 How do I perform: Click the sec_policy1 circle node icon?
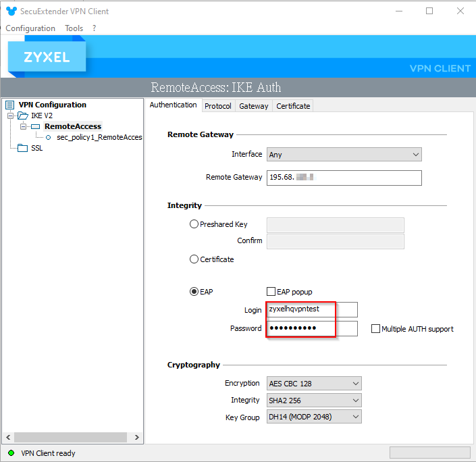tap(48, 138)
